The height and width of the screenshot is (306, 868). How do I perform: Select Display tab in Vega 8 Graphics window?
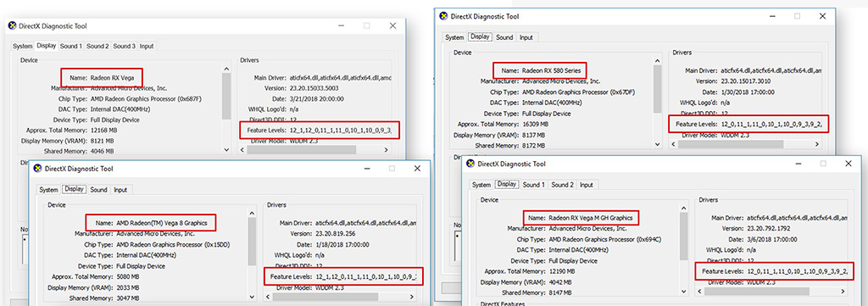pos(75,189)
